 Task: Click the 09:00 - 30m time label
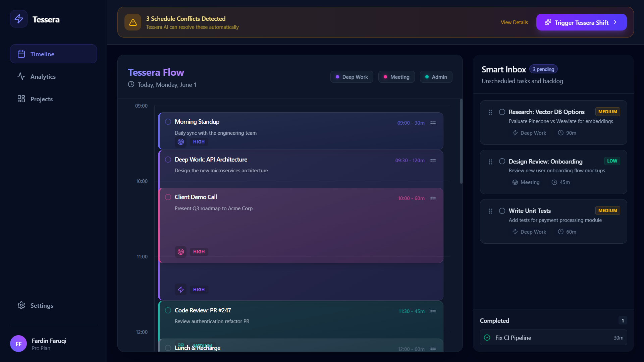[x=411, y=123]
